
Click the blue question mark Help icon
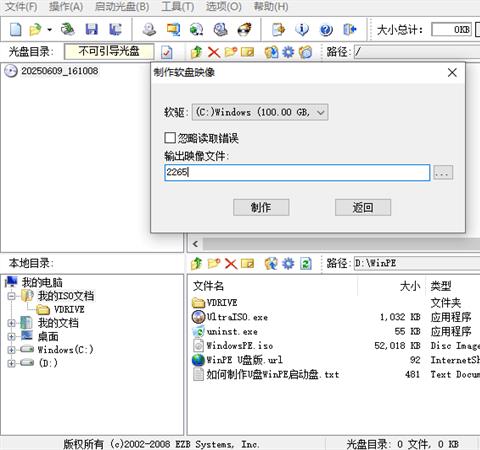tap(326, 30)
